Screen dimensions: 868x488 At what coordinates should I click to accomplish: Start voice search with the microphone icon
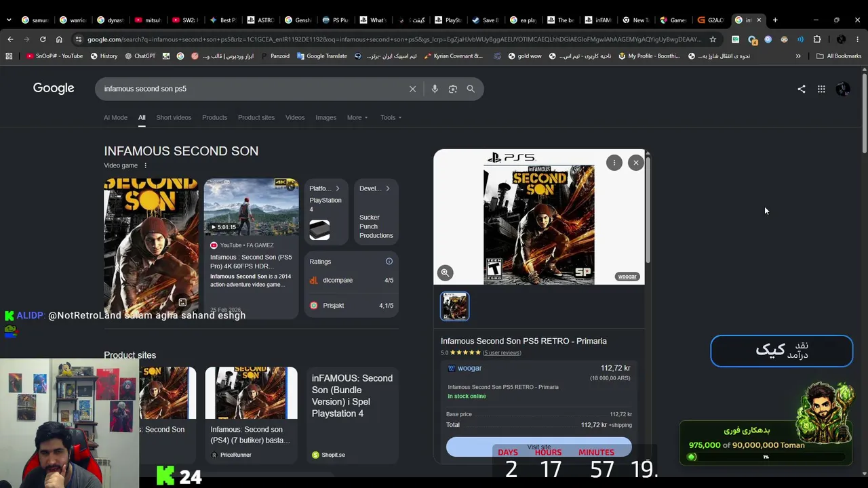[x=435, y=89]
